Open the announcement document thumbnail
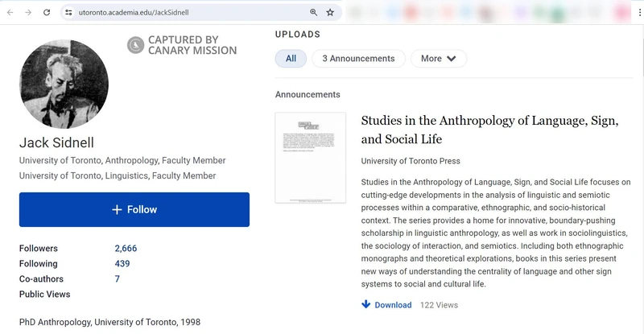This screenshot has height=334, width=644. tap(311, 158)
